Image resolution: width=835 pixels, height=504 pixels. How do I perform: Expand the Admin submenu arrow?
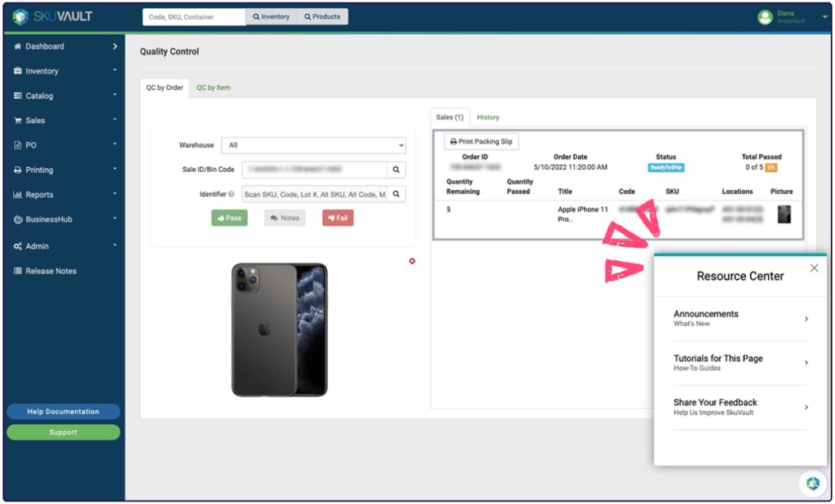[x=115, y=245]
